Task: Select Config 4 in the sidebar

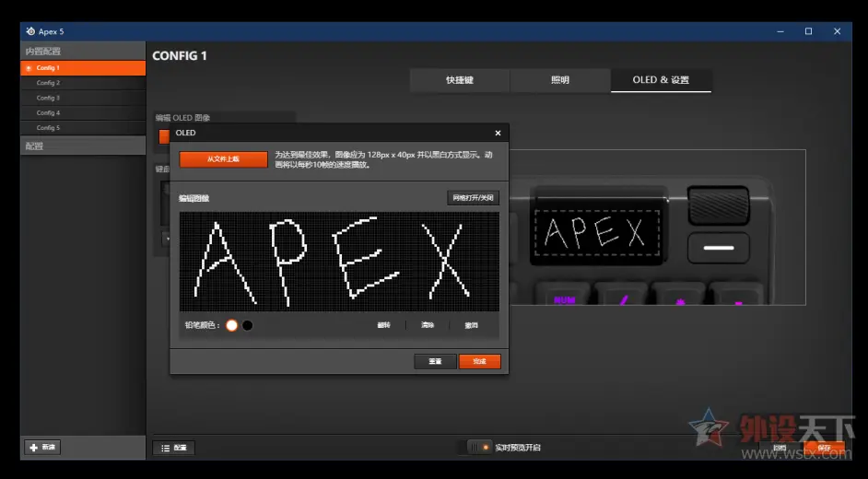Action: 83,112
